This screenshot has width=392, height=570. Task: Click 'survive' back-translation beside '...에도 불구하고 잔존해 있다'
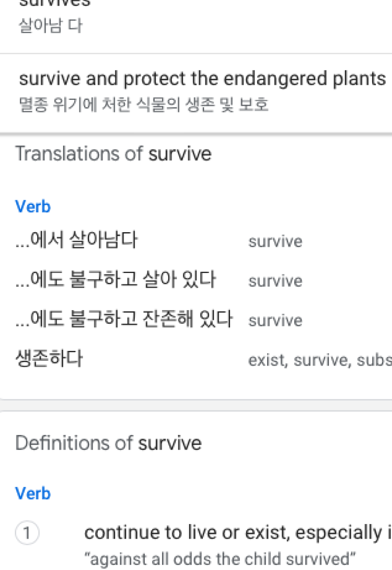point(275,321)
